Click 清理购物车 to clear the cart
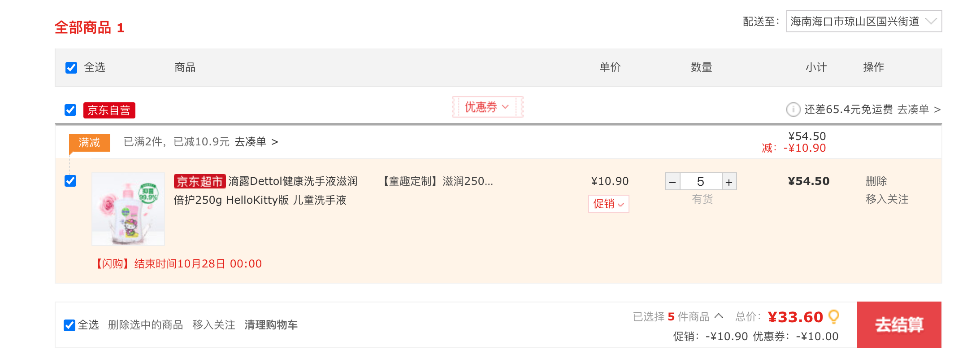 coord(271,325)
